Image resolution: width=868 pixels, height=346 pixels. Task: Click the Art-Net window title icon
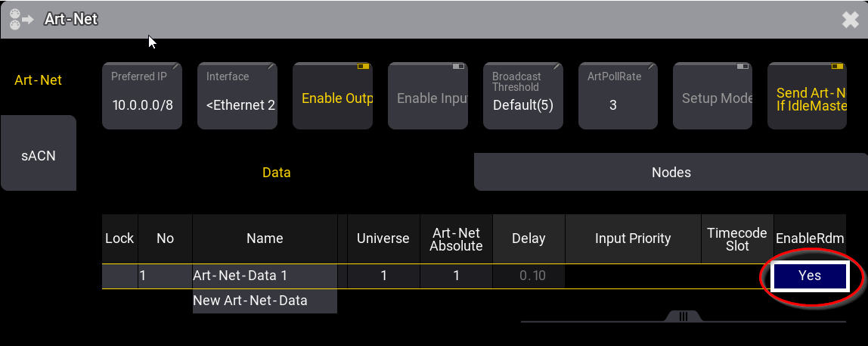coord(21,19)
